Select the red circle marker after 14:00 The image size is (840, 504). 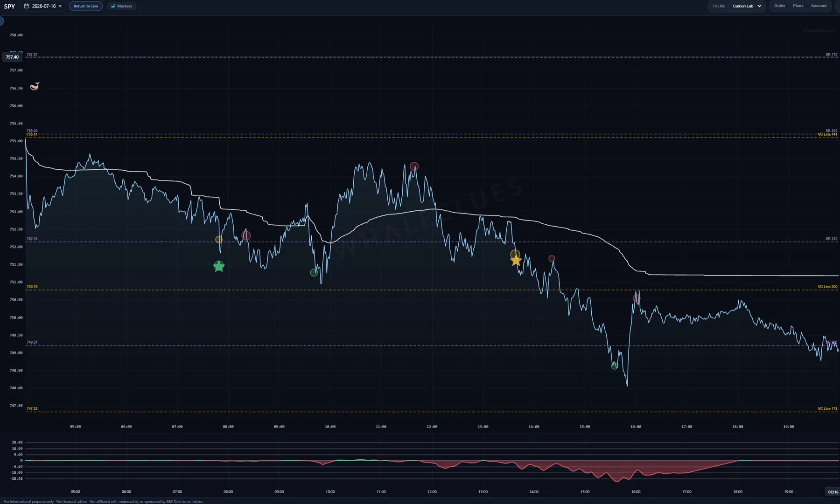552,258
